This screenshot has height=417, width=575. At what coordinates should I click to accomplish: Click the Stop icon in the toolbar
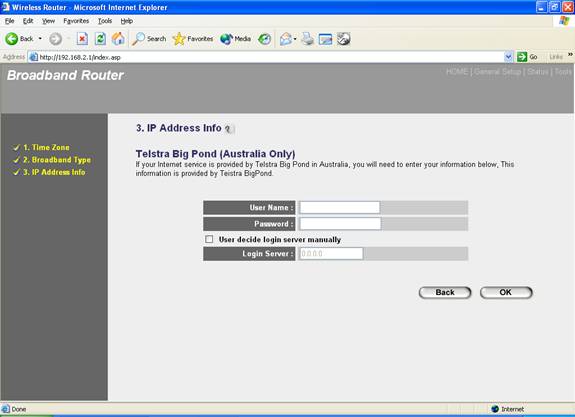click(x=82, y=39)
